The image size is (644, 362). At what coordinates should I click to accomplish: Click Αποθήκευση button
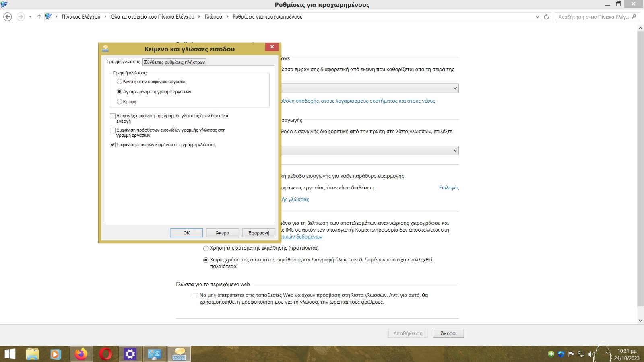click(408, 333)
